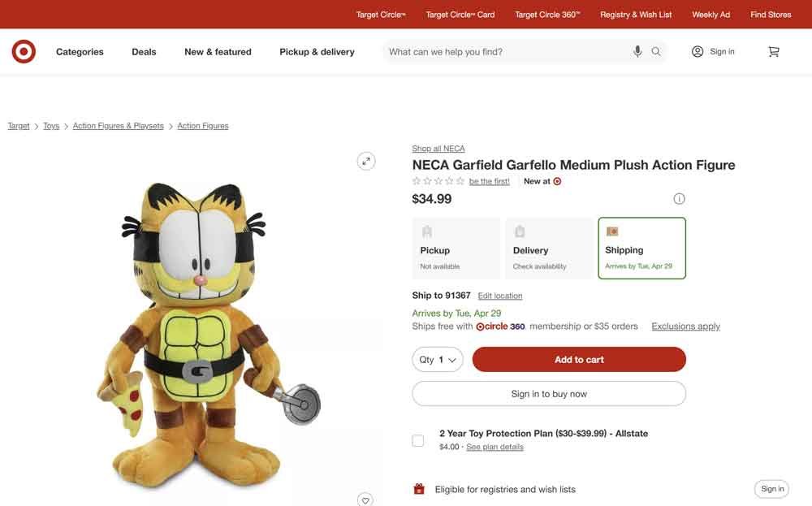Click the search magnifier icon
This screenshot has height=506, width=812.
tap(655, 51)
